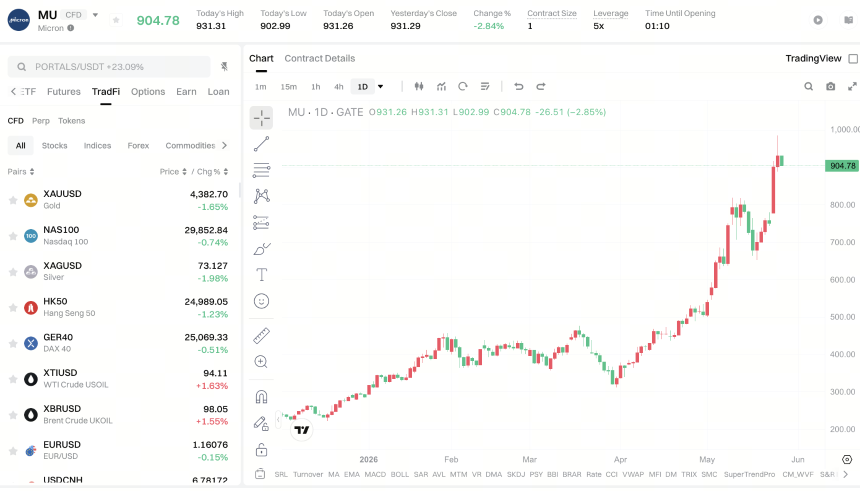Open the Contract Details tab
This screenshot has width=860, height=491.
319,58
